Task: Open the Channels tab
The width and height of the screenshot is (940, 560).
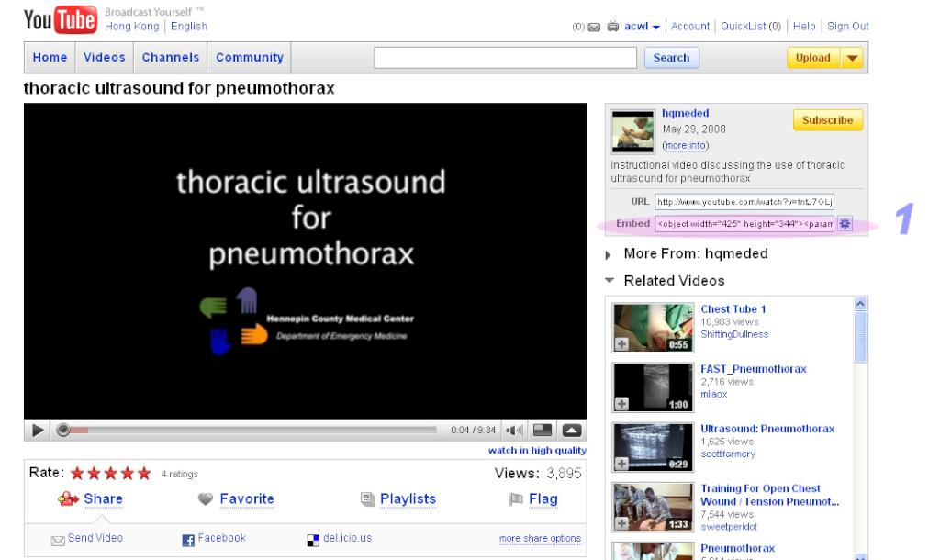Action: 170,58
